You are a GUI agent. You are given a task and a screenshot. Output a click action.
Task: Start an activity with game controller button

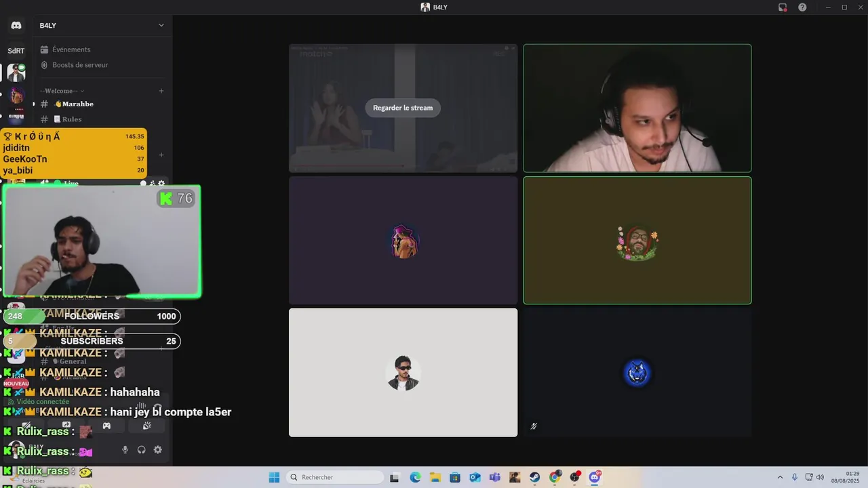[106, 426]
